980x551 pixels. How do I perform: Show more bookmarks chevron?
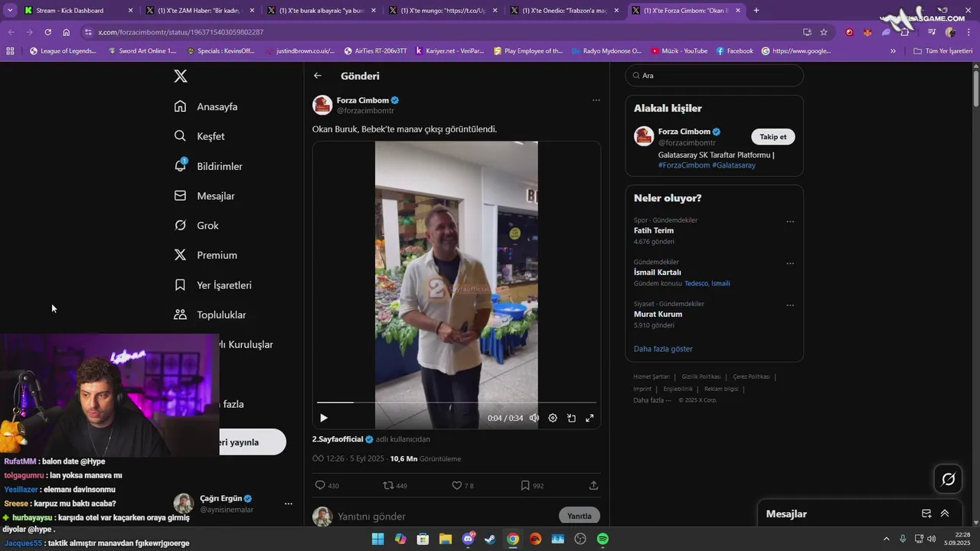pyautogui.click(x=893, y=51)
